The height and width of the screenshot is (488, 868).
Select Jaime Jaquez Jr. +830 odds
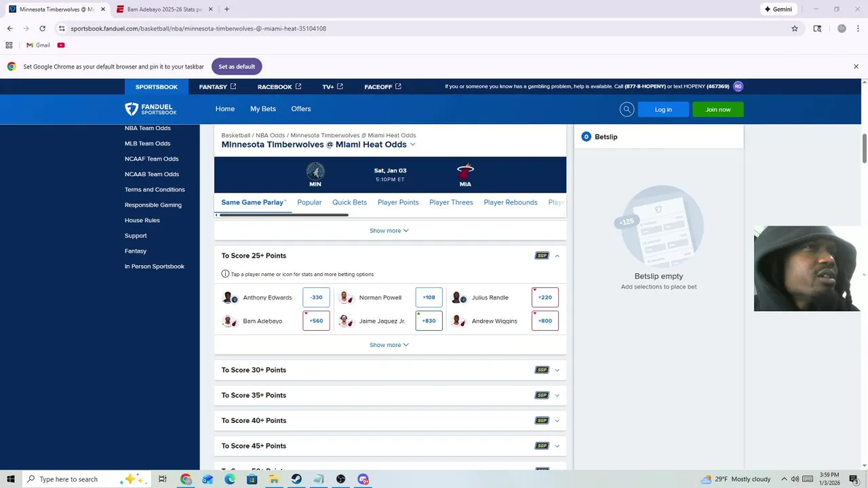coord(429,321)
